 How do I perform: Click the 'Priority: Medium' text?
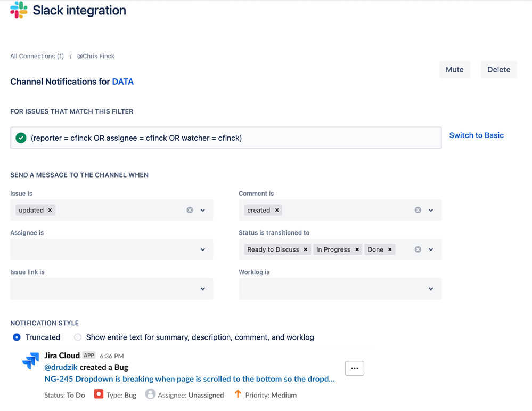pos(271,395)
